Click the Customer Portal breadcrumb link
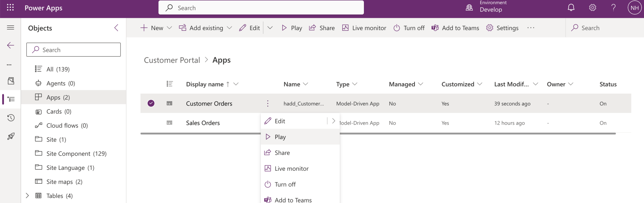 point(172,60)
